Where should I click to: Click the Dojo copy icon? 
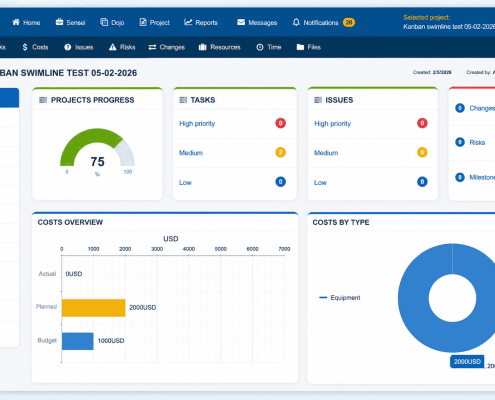(104, 22)
